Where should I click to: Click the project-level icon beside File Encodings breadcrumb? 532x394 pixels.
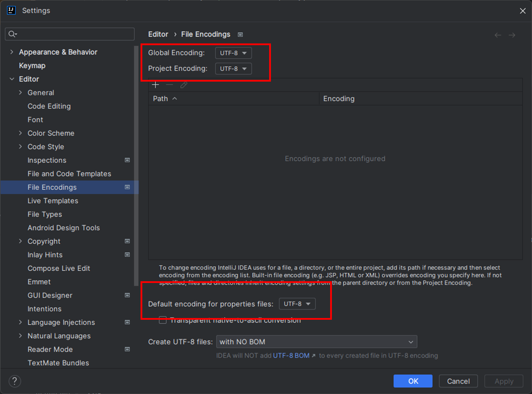pyautogui.click(x=240, y=35)
